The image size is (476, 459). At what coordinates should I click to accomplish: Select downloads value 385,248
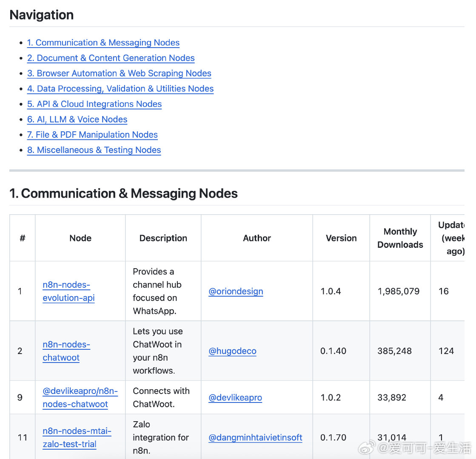point(394,351)
